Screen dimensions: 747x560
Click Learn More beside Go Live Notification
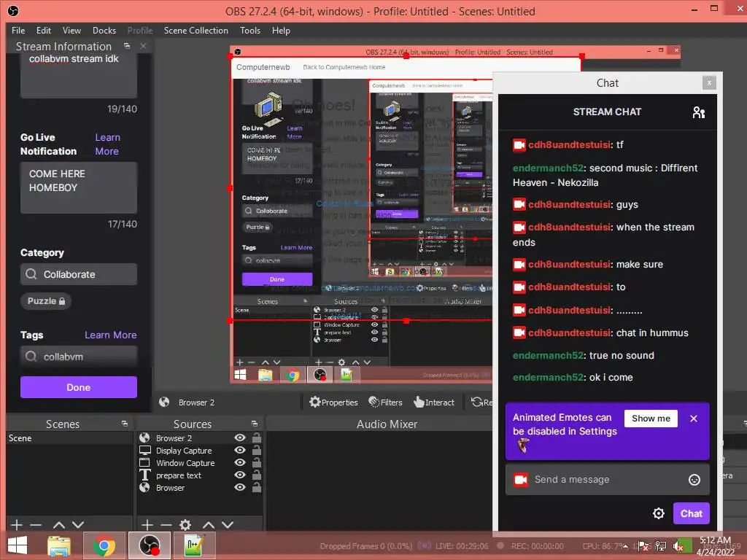click(x=107, y=144)
